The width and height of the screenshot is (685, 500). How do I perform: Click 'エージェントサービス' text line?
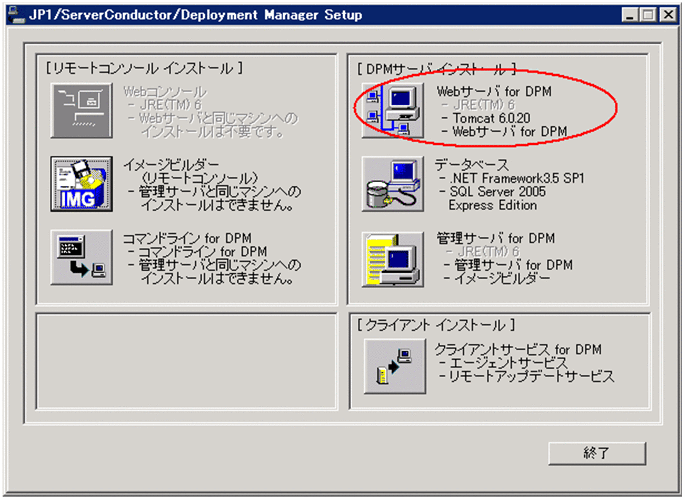coord(509,363)
